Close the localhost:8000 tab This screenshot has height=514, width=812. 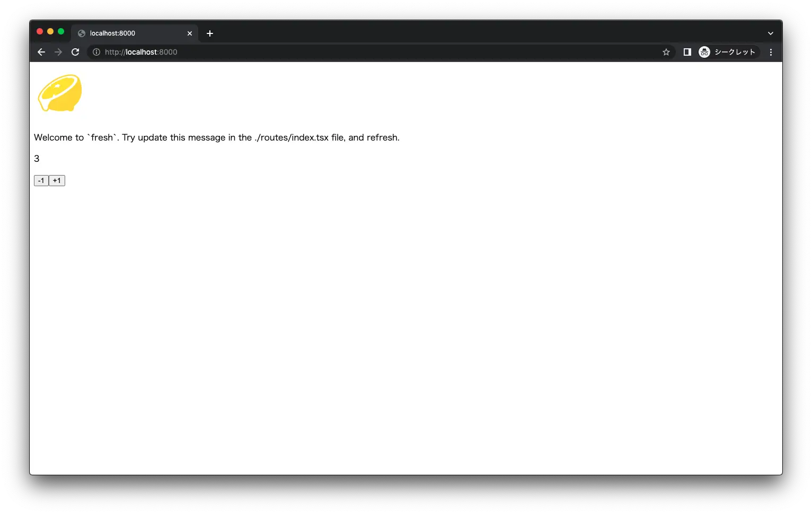click(x=190, y=33)
